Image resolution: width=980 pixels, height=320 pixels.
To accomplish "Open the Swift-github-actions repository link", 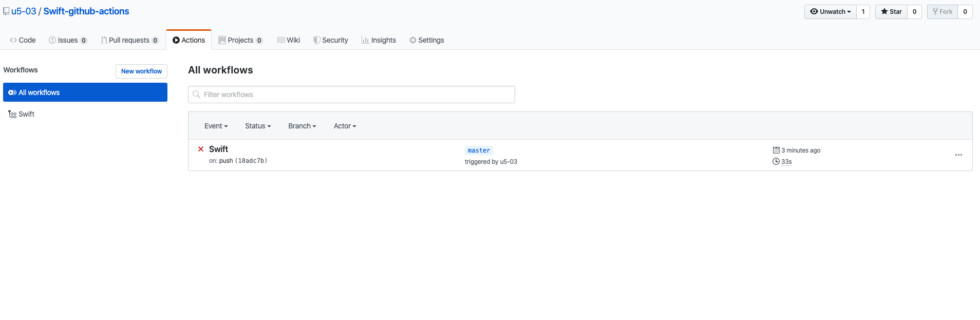I will pos(86,11).
